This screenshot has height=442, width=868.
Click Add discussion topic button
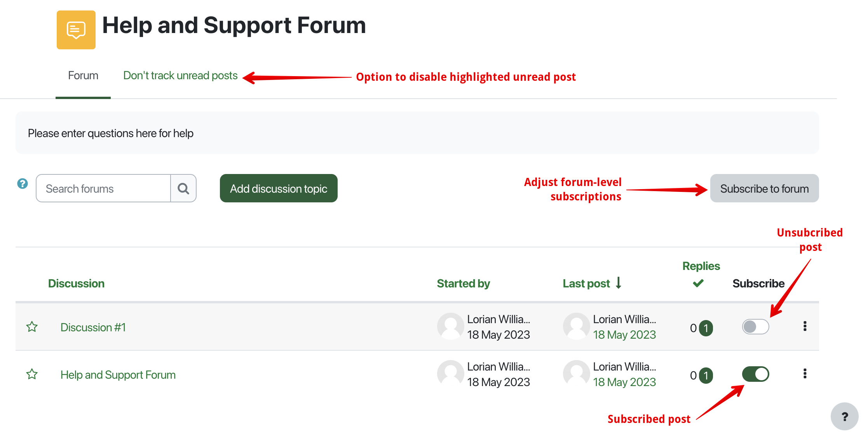coord(279,188)
